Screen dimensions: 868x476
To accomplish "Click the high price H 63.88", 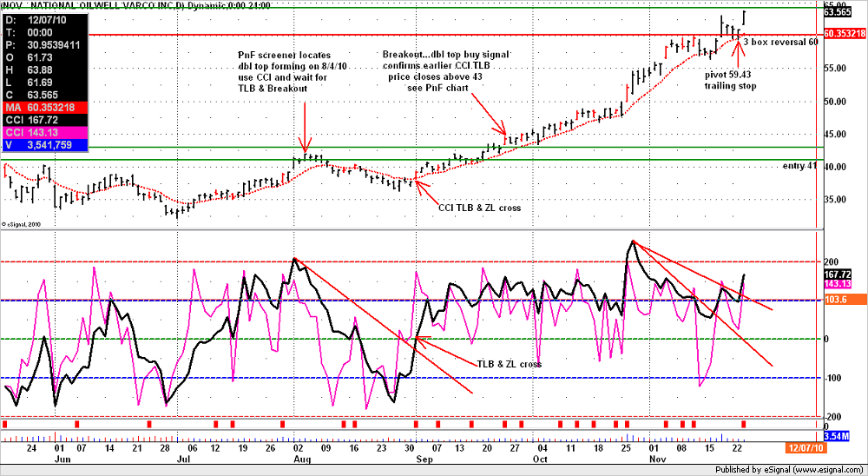I will pyautogui.click(x=43, y=69).
